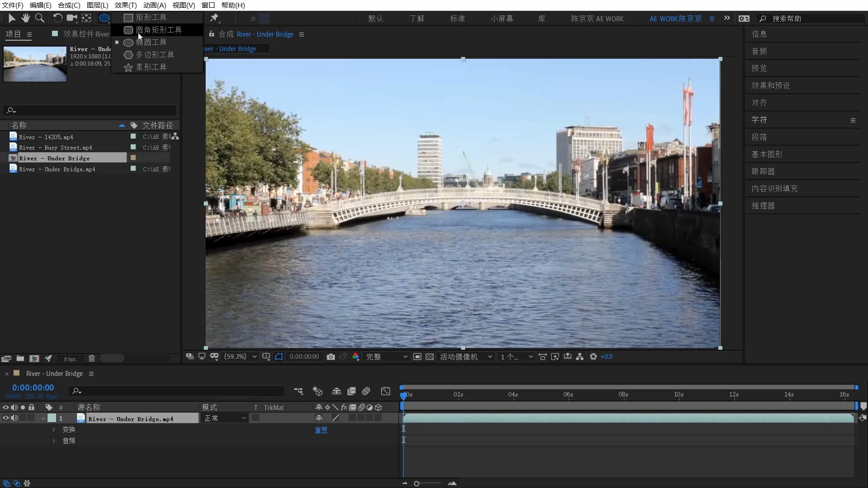Toggle lock switch for layer 1
The image size is (868, 488).
pos(31,418)
